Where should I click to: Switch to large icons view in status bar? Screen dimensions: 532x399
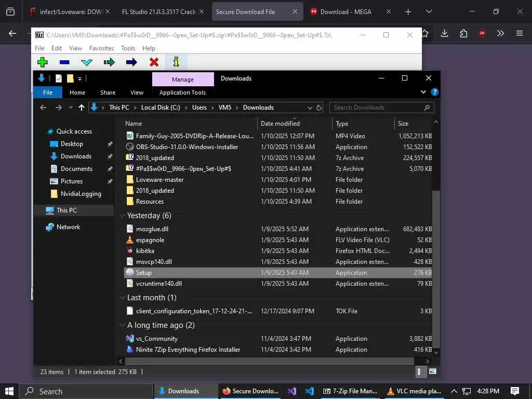[433, 371]
